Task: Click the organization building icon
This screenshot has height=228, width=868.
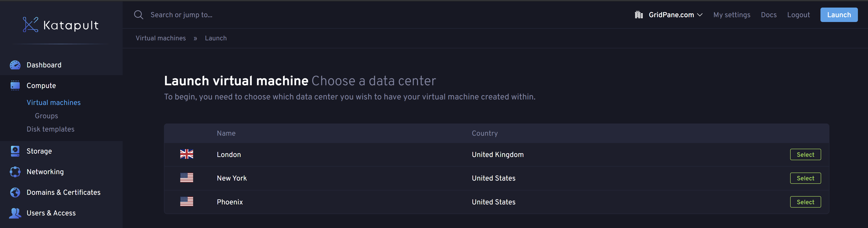Action: point(639,15)
